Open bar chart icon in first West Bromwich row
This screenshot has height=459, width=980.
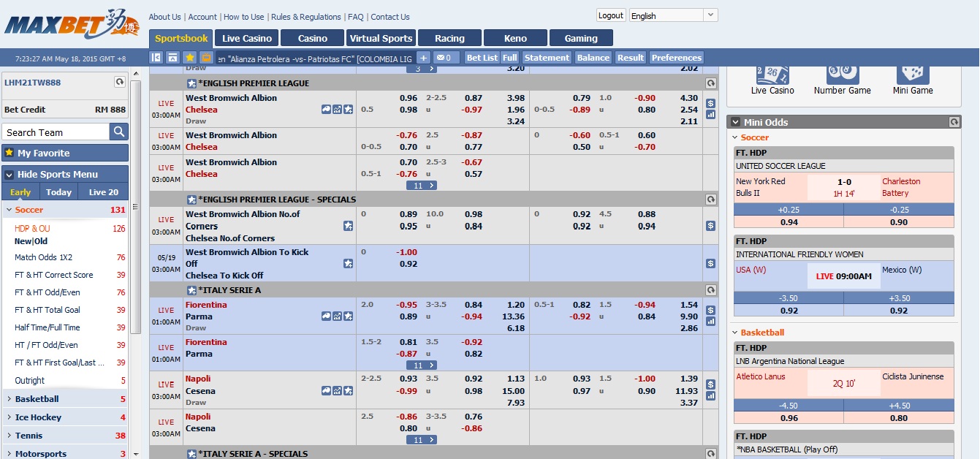(710, 115)
